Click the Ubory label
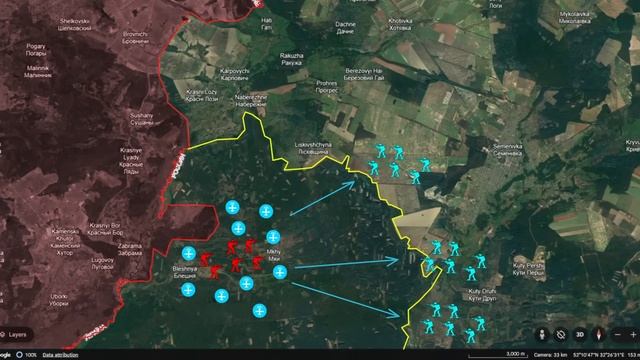This screenshot has height=360, width=640. (x=59, y=300)
